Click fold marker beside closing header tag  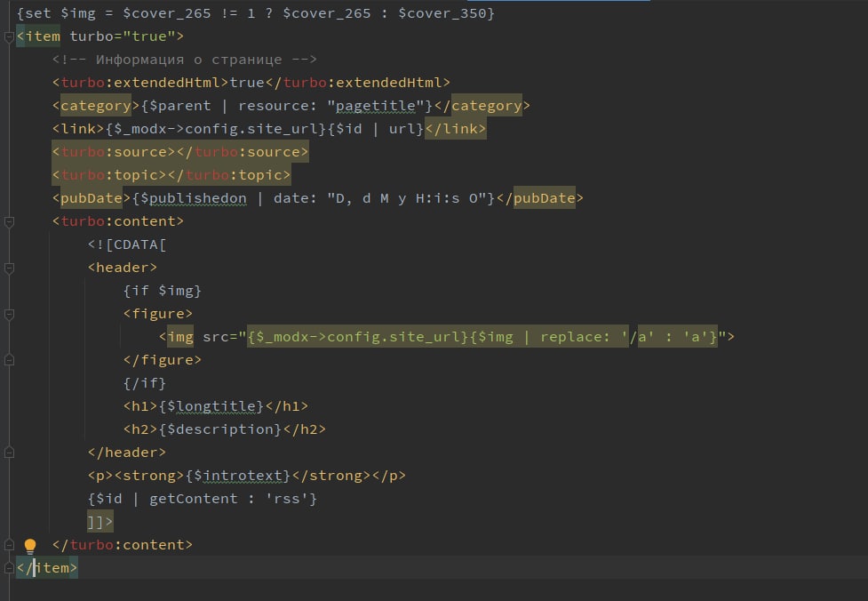point(9,453)
